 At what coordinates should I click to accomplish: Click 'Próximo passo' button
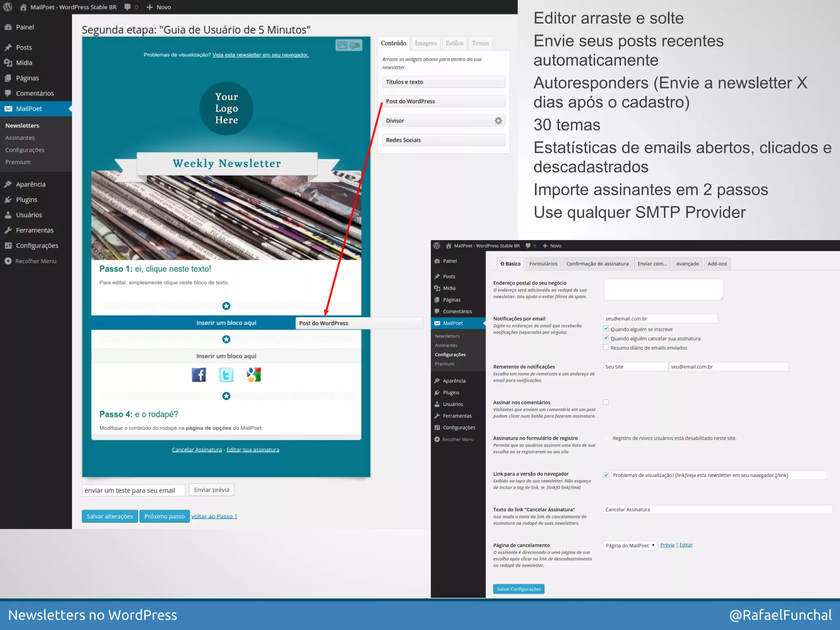(x=164, y=516)
